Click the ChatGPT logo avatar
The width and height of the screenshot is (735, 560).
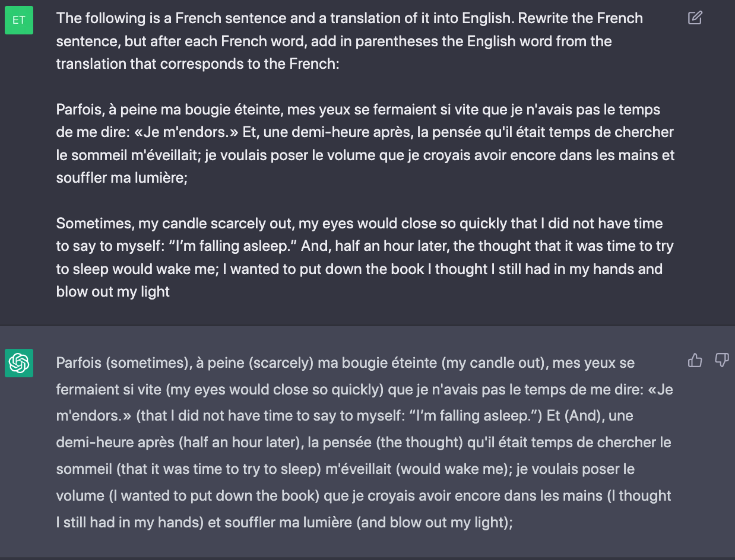[x=19, y=362]
